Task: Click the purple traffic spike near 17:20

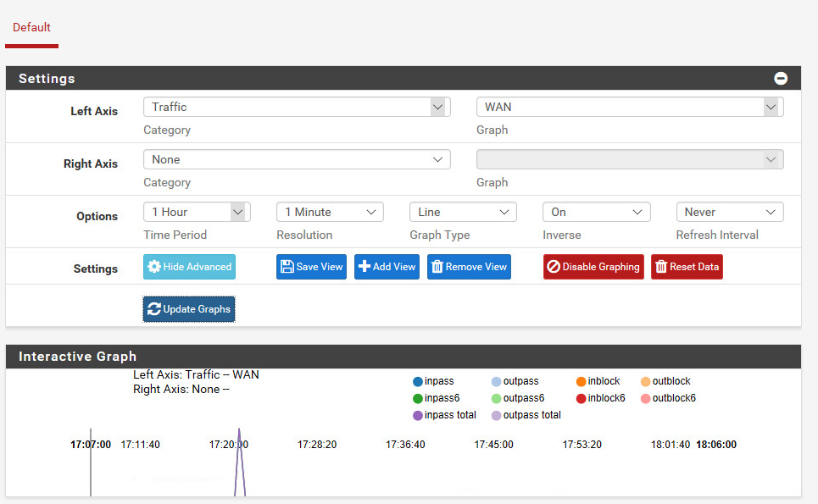Action: pos(239,464)
